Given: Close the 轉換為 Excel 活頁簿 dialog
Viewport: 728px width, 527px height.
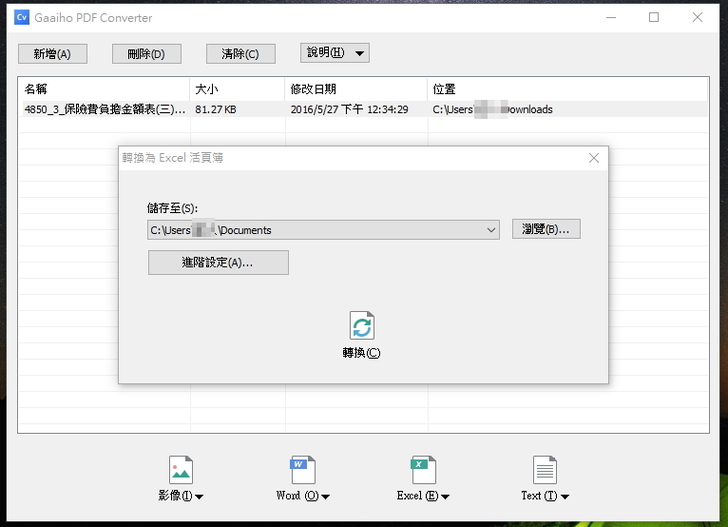Looking at the screenshot, I should (594, 158).
